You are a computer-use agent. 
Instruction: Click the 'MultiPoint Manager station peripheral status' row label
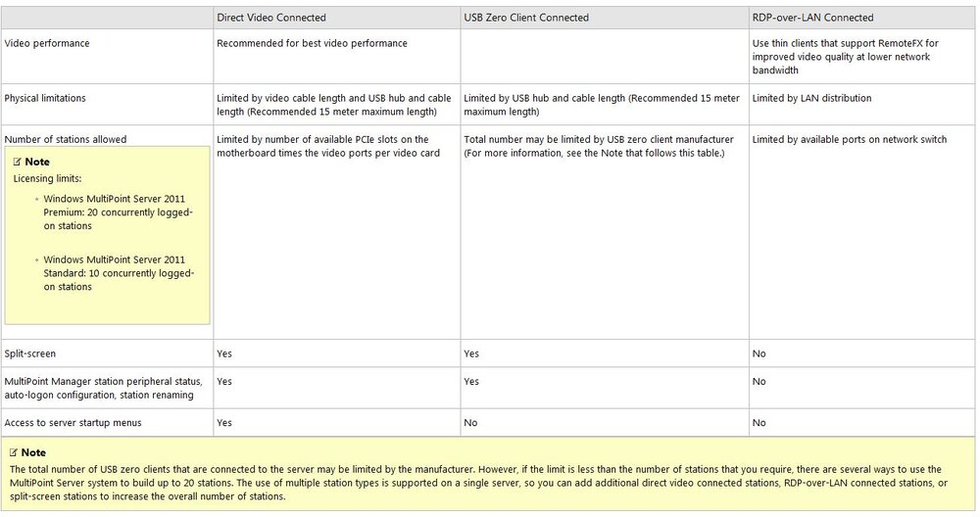click(103, 388)
